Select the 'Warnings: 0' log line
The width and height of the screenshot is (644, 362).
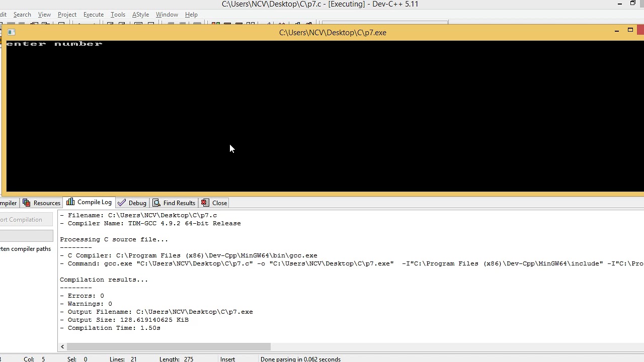86,304
